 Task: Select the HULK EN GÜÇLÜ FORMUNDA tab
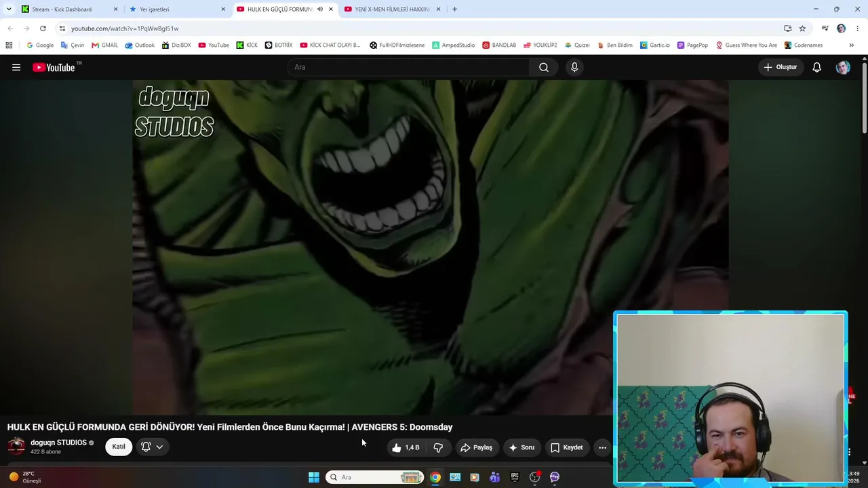coord(285,9)
